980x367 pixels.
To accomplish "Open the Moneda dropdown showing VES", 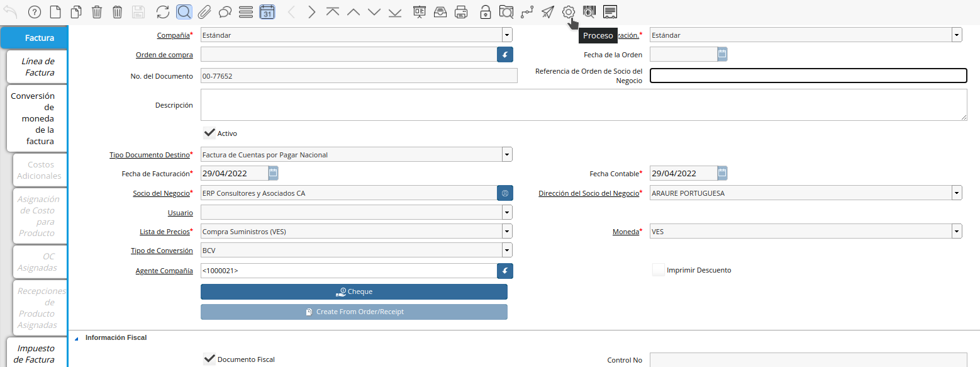I will (957, 232).
